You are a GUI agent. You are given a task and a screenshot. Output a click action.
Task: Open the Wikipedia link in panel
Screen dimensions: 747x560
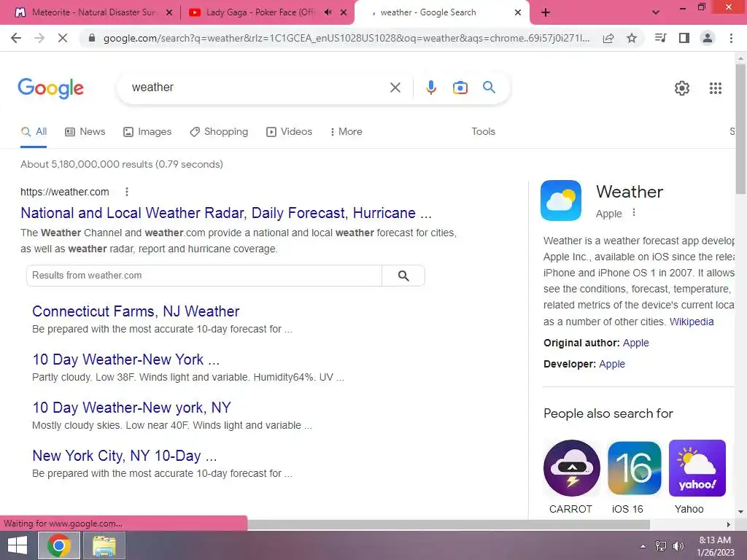click(x=692, y=322)
